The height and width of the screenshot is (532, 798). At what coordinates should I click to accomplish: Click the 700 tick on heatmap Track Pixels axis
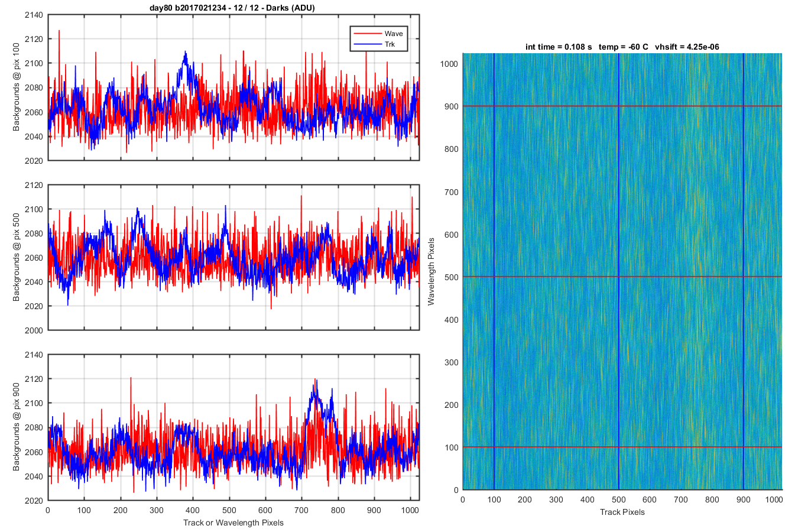(681, 499)
